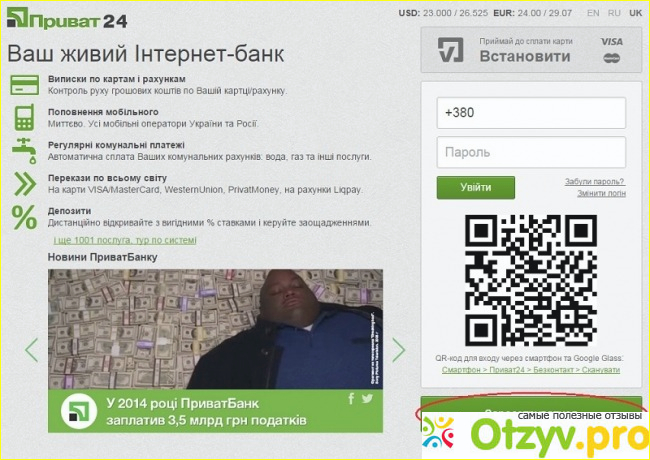Click the terminal logo in Встановити banner

[451, 50]
